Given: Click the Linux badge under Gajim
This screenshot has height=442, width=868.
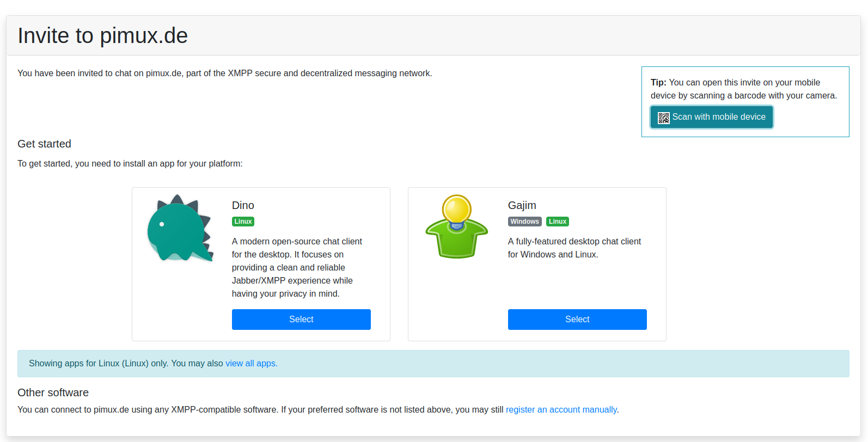Looking at the screenshot, I should point(558,222).
